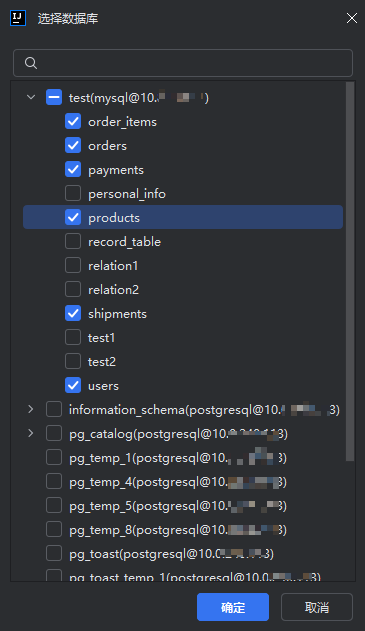Select the products tree item
Viewport: 365px width, 631px height.
pyautogui.click(x=183, y=217)
